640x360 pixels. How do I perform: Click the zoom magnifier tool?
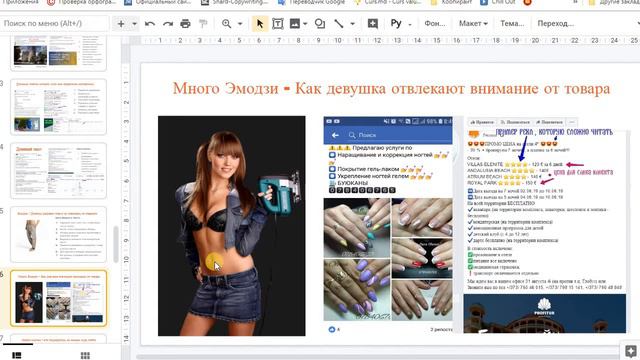coord(227,24)
